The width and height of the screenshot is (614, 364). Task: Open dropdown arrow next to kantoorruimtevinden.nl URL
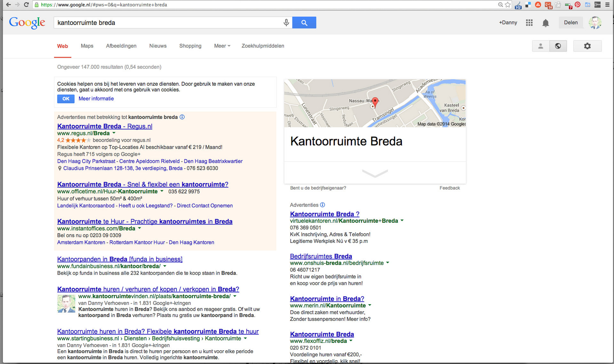(235, 296)
